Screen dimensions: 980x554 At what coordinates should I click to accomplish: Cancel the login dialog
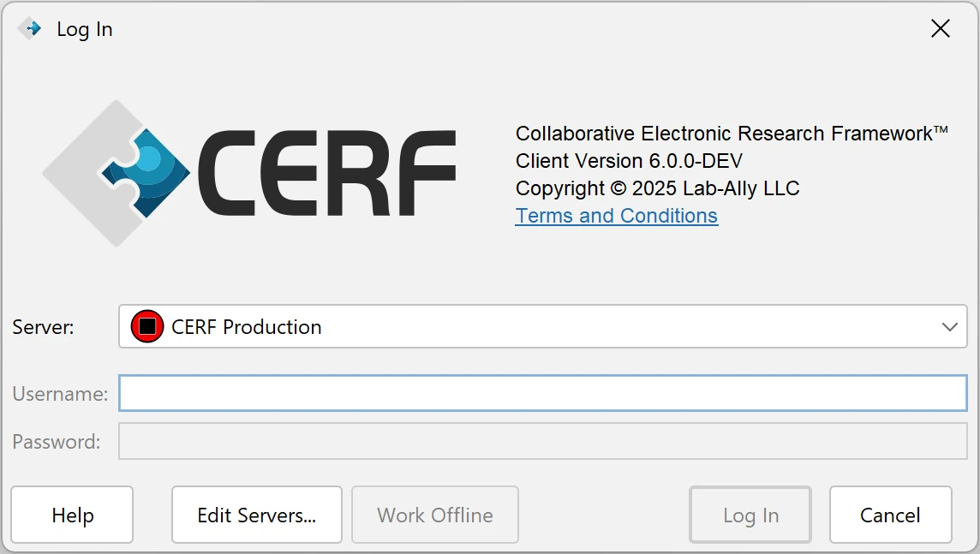tap(890, 515)
